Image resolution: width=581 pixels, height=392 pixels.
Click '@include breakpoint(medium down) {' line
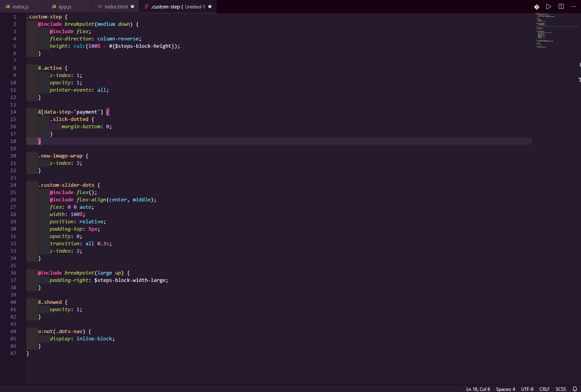[x=88, y=24]
